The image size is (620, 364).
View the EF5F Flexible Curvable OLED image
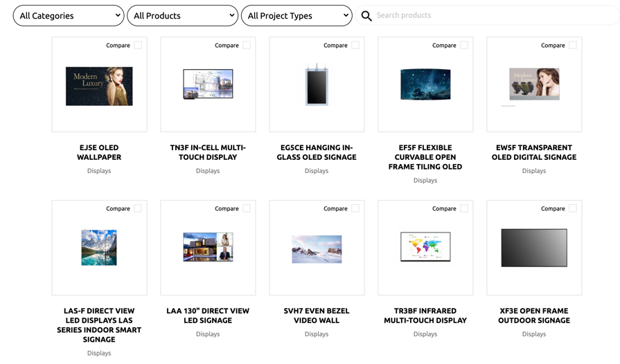(x=425, y=85)
